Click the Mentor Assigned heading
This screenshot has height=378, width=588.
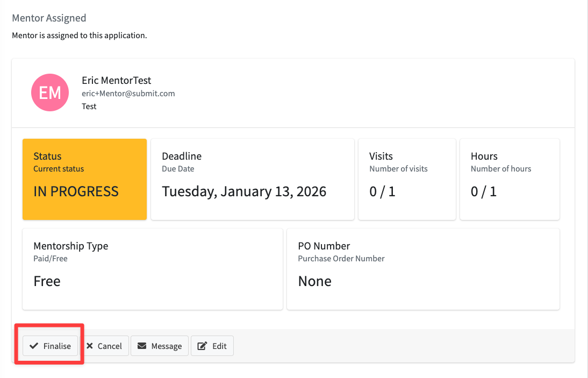tap(49, 18)
